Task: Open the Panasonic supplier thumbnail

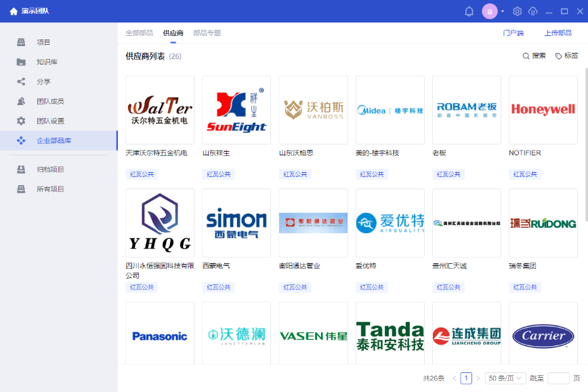Action: (160, 334)
